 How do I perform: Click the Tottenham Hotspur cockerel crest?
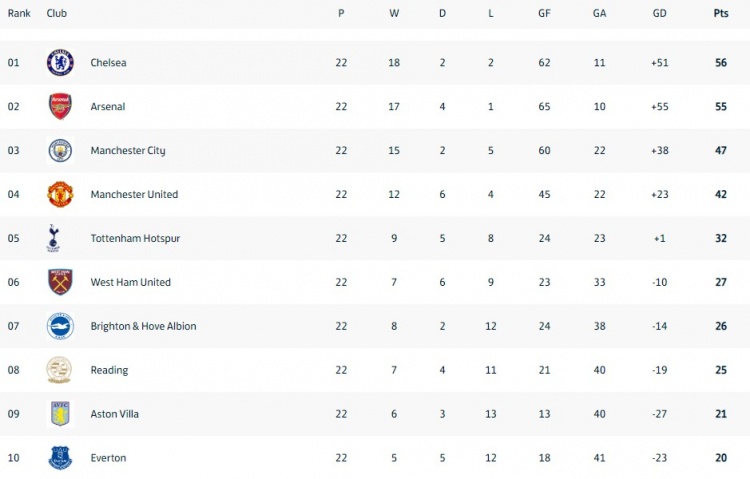pos(53,238)
